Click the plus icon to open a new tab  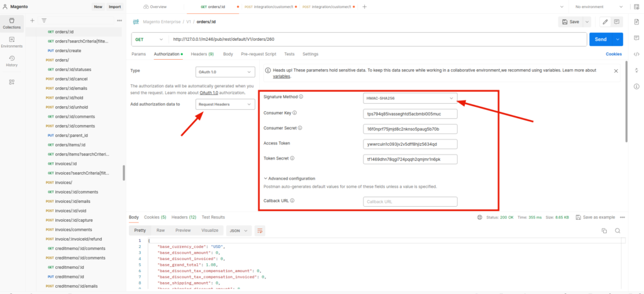(x=364, y=6)
